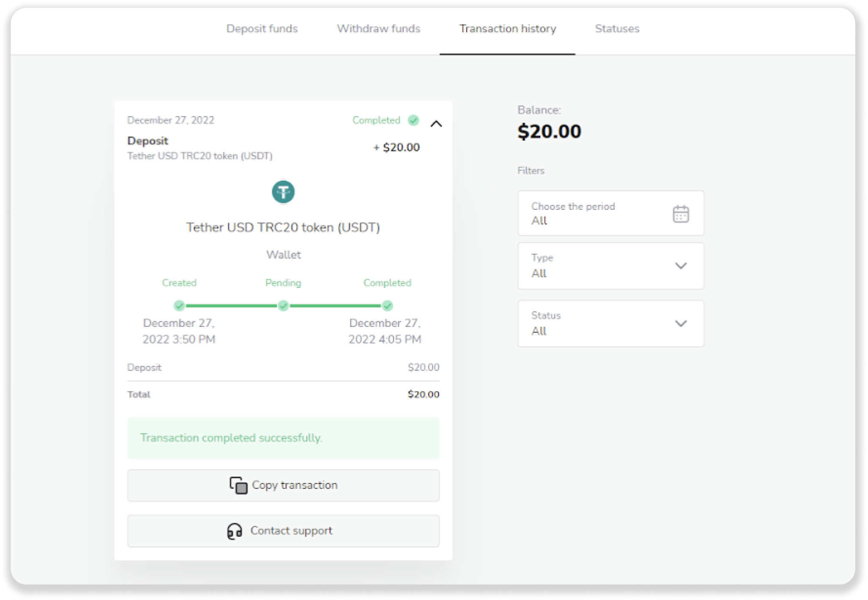The width and height of the screenshot is (868, 600).
Task: Click the headset icon in Contact support
Action: 234,530
